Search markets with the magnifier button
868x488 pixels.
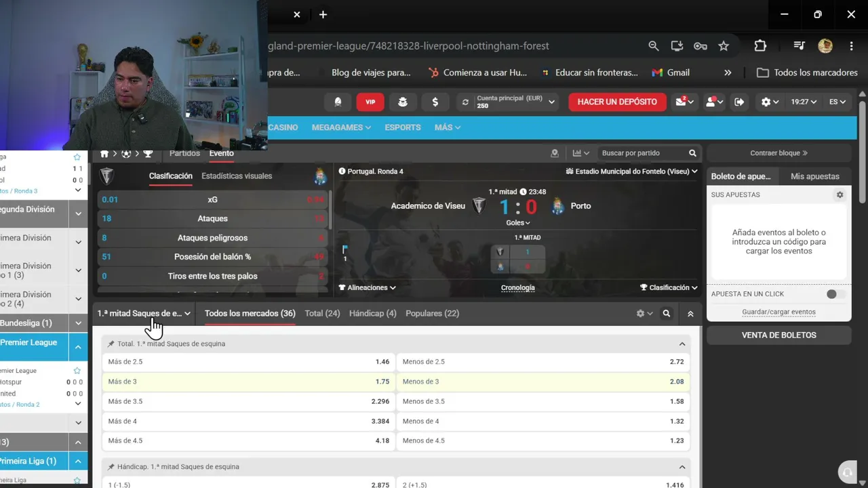(667, 314)
